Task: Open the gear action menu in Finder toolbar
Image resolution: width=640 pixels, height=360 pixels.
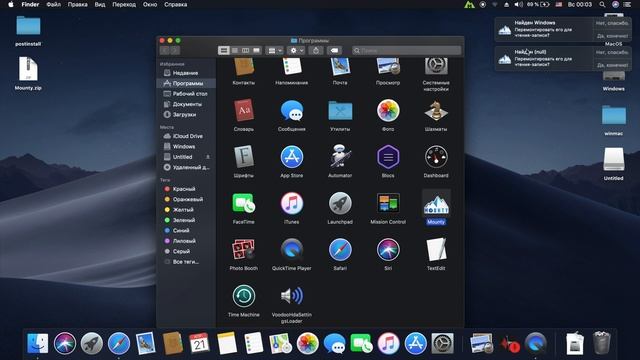Action: pyautogui.click(x=296, y=50)
